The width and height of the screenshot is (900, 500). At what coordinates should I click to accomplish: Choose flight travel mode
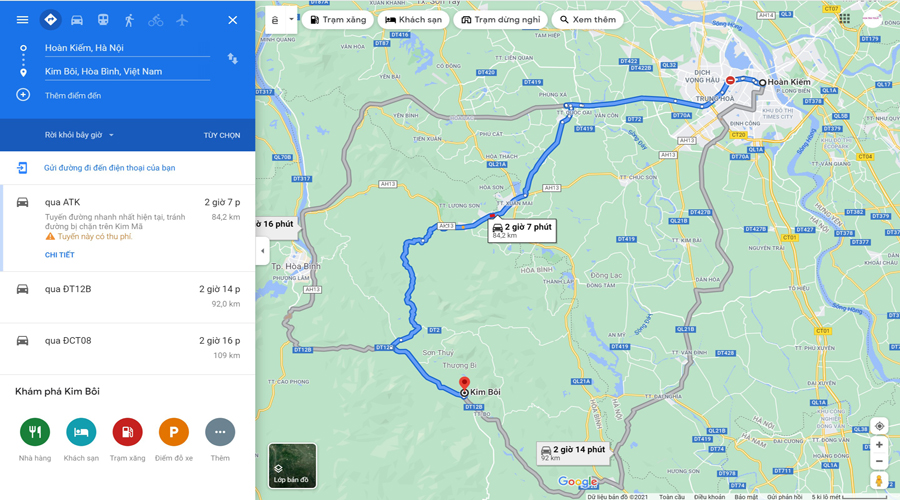(x=182, y=20)
